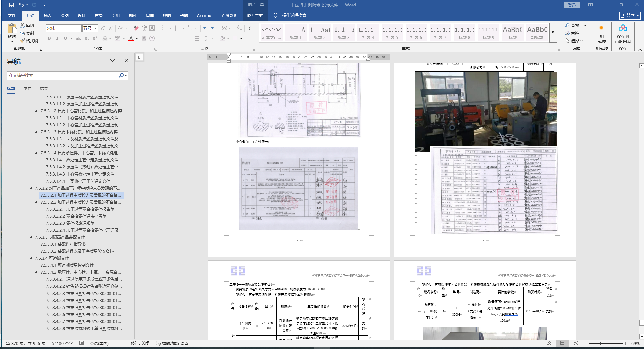Open the Select (选择) dropdown
This screenshot has height=349, width=644.
pyautogui.click(x=574, y=41)
